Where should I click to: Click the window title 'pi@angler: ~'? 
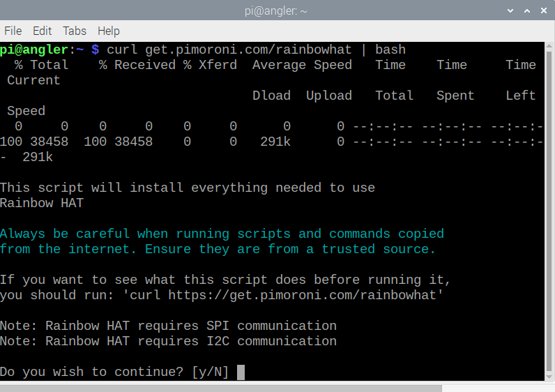tap(275, 11)
